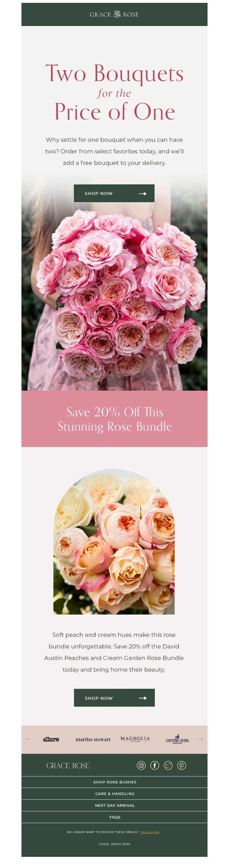
Task: Click Shop Now over the pink roses
Action: 114,193
